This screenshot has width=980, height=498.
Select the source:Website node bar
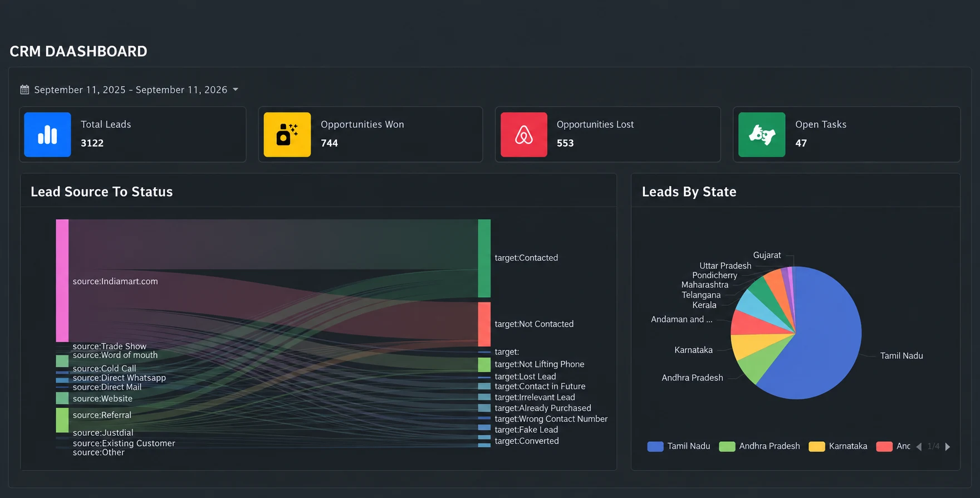(x=62, y=398)
